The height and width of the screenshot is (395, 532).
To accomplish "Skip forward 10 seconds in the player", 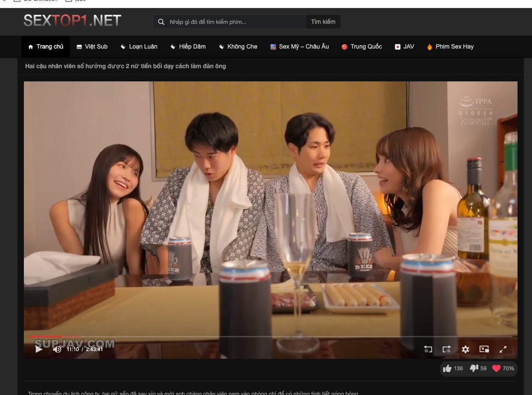I will pyautogui.click(x=446, y=349).
